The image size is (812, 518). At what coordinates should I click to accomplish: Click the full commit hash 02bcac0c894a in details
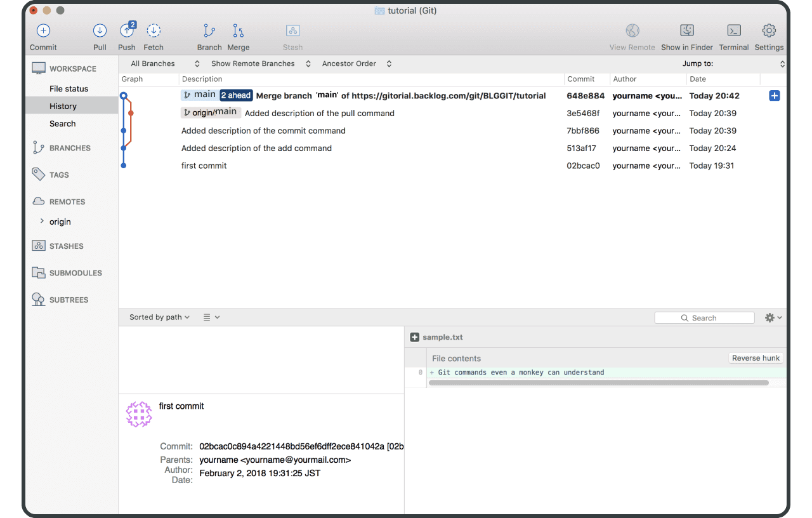[x=301, y=446]
